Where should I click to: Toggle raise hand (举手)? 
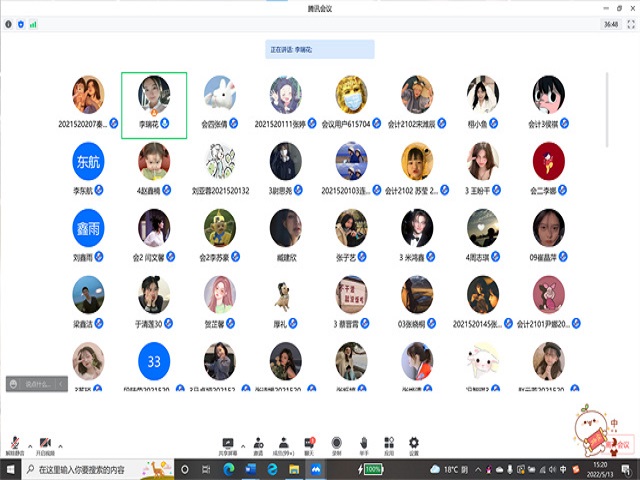(x=363, y=445)
